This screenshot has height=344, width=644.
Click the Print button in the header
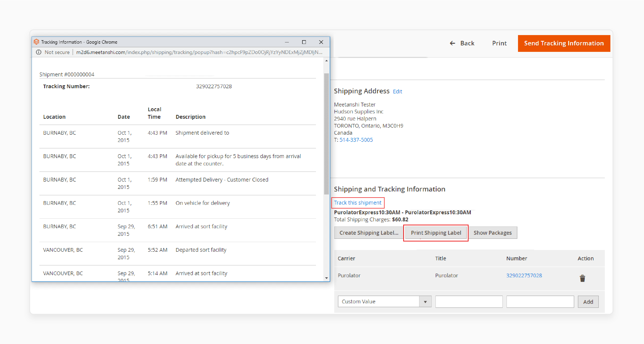(x=499, y=43)
